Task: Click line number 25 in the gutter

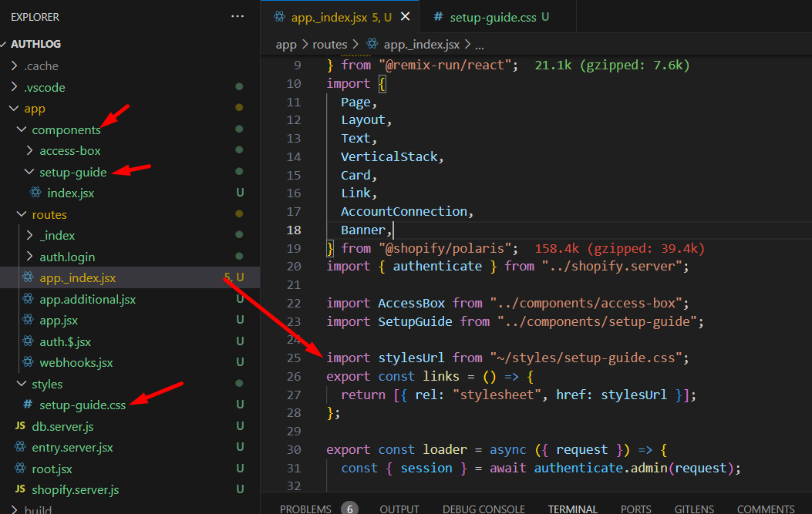Action: (294, 358)
